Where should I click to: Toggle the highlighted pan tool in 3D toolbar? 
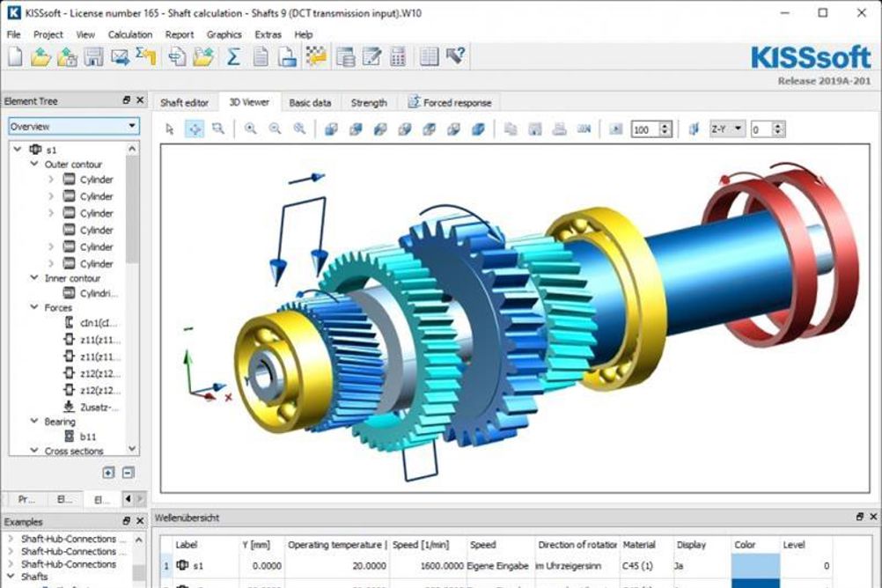(194, 129)
